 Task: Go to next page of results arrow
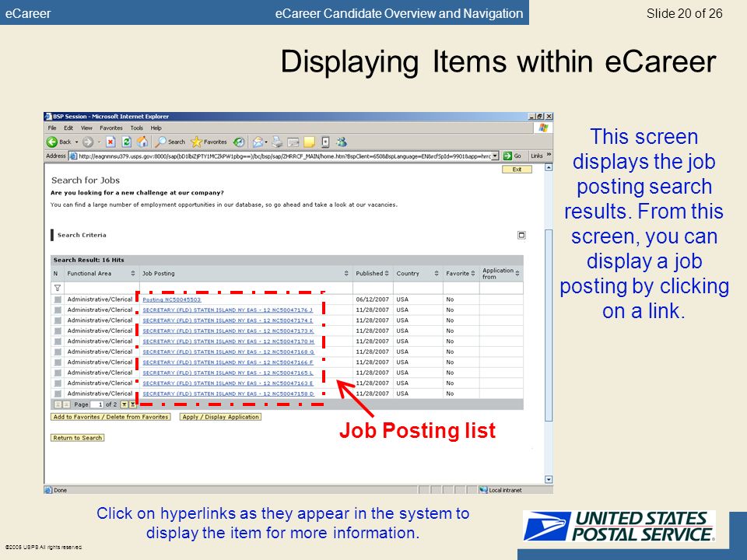pos(124,404)
